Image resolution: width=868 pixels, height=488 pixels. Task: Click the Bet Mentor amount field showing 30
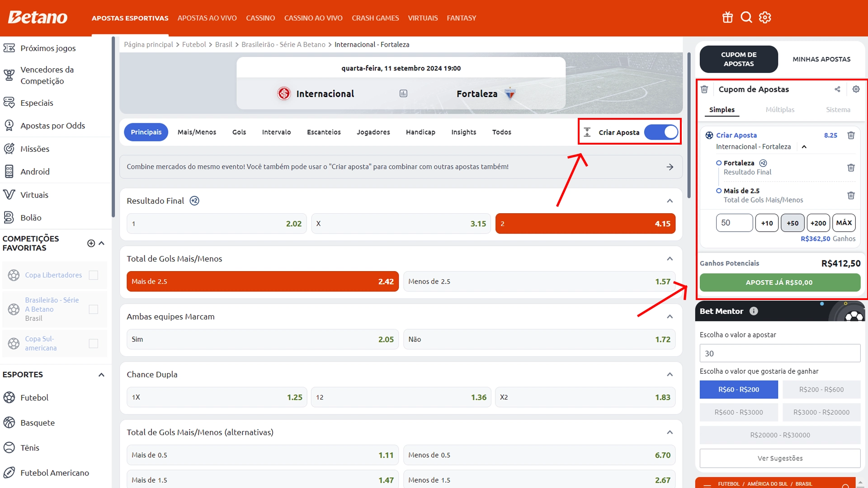click(x=780, y=353)
